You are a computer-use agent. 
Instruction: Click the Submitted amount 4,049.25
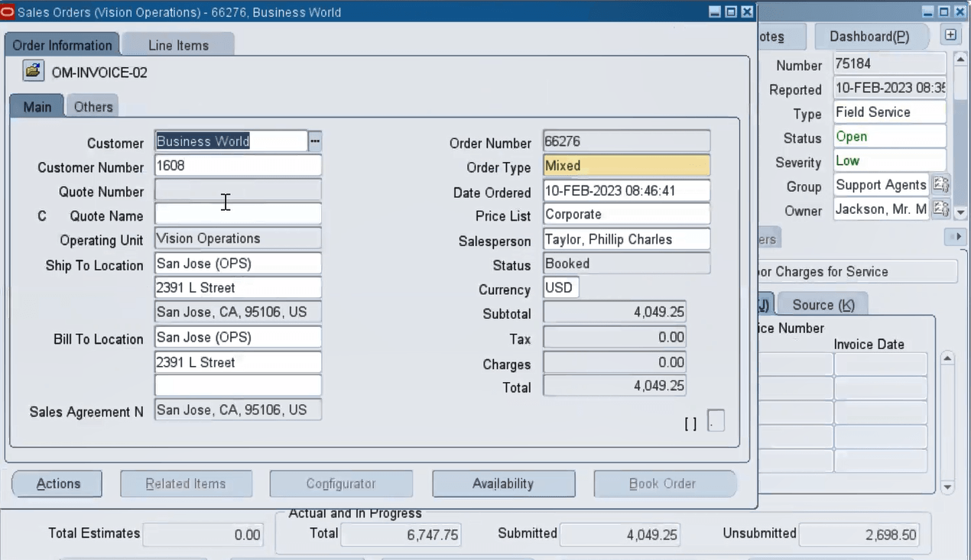620,535
